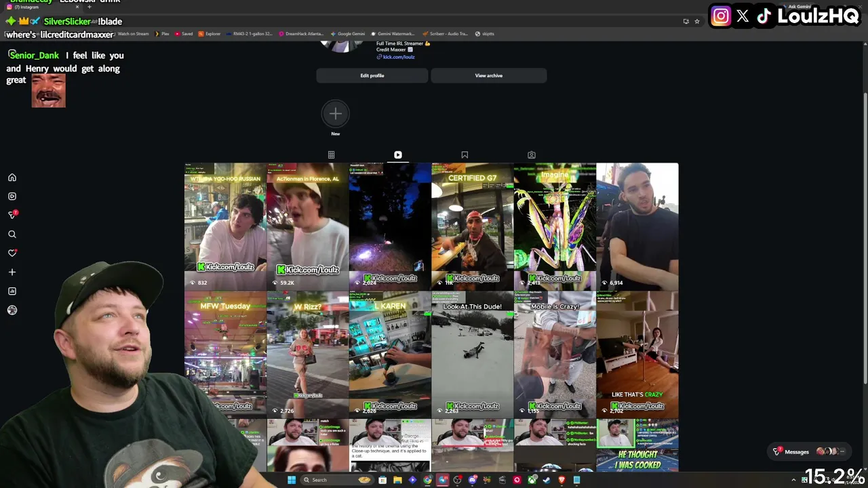
Task: Open the Explorer bookmark
Action: [210, 33]
